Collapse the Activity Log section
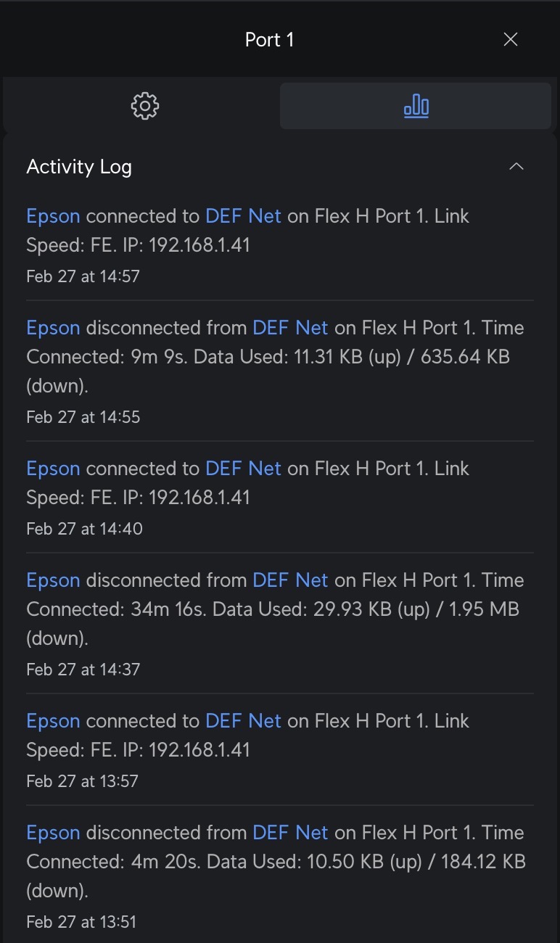Image resolution: width=560 pixels, height=943 pixels. [x=516, y=167]
